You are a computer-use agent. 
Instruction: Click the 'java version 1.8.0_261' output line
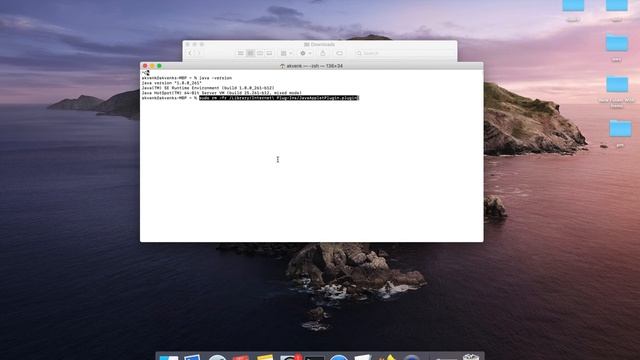pyautogui.click(x=171, y=83)
